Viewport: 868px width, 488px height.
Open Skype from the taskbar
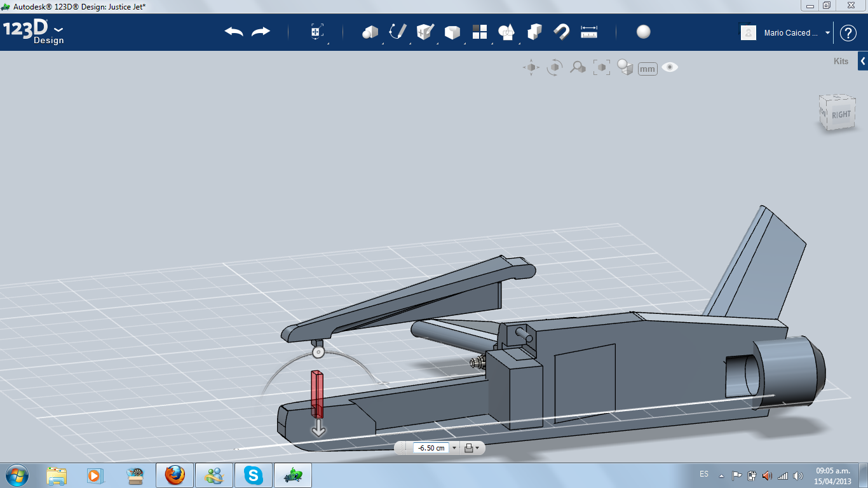click(x=254, y=475)
